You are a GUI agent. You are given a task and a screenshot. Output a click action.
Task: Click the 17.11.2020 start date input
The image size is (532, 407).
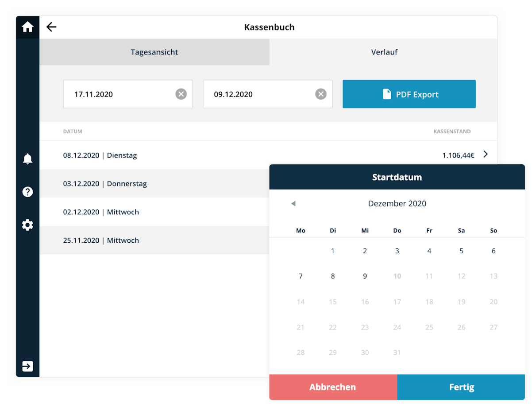pos(120,94)
